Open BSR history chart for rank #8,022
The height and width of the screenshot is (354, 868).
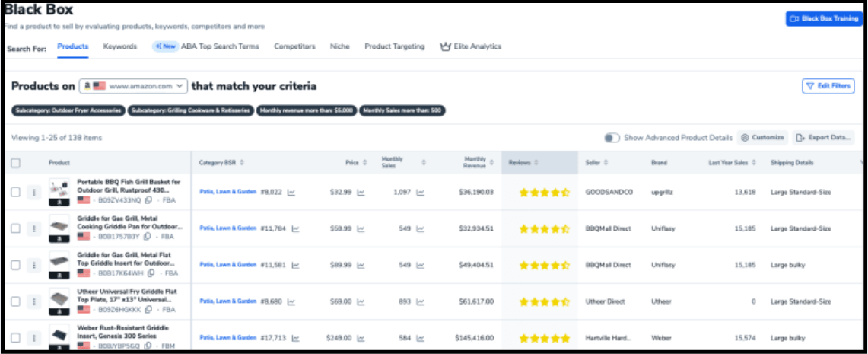[x=291, y=193]
